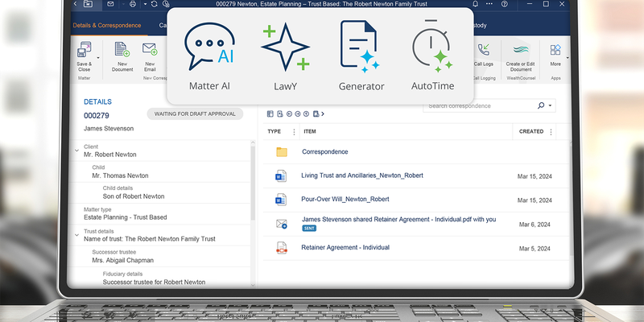Collapse the Client section
Image resolution: width=644 pixels, height=322 pixels.
76,151
